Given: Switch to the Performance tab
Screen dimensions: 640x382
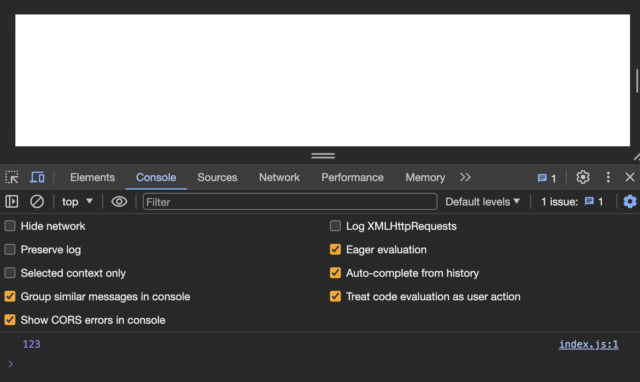Looking at the screenshot, I should click(352, 178).
